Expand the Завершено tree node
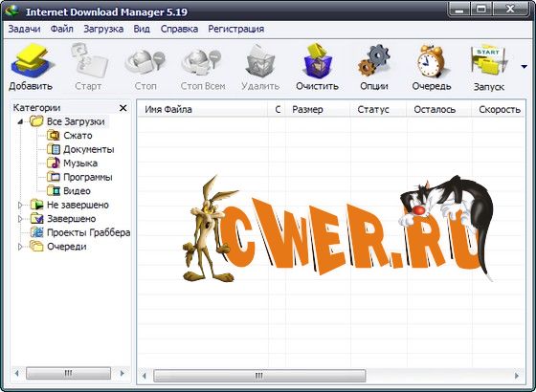The height and width of the screenshot is (392, 536). click(20, 219)
